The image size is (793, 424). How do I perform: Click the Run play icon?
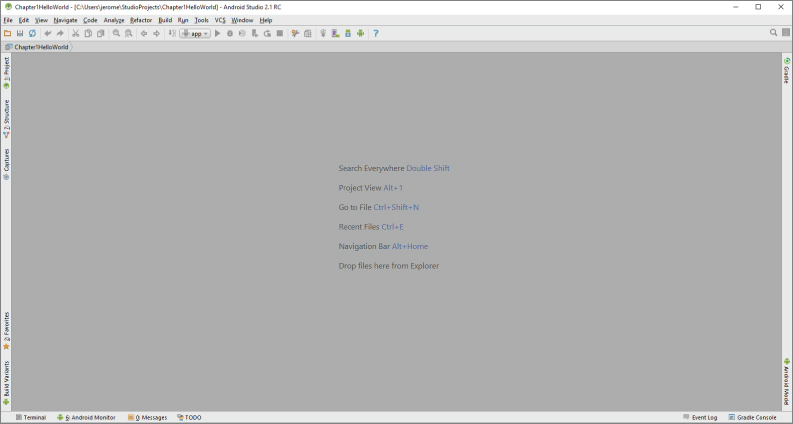click(x=217, y=33)
